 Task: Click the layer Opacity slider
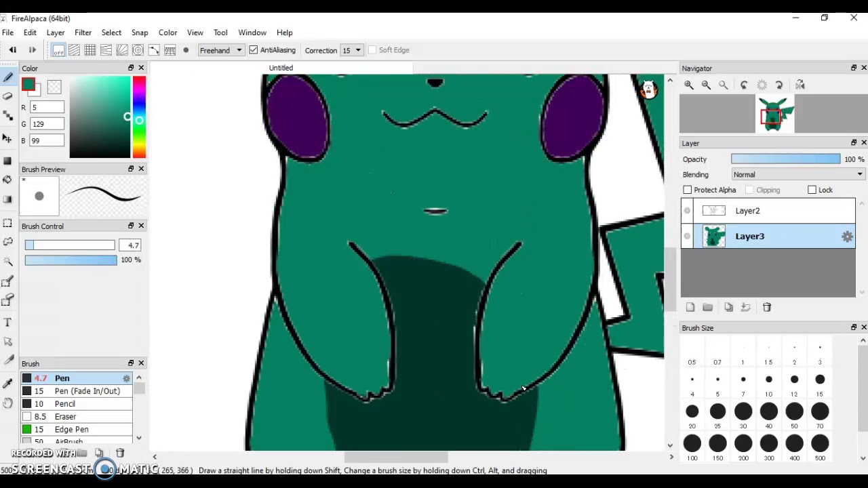pos(785,159)
